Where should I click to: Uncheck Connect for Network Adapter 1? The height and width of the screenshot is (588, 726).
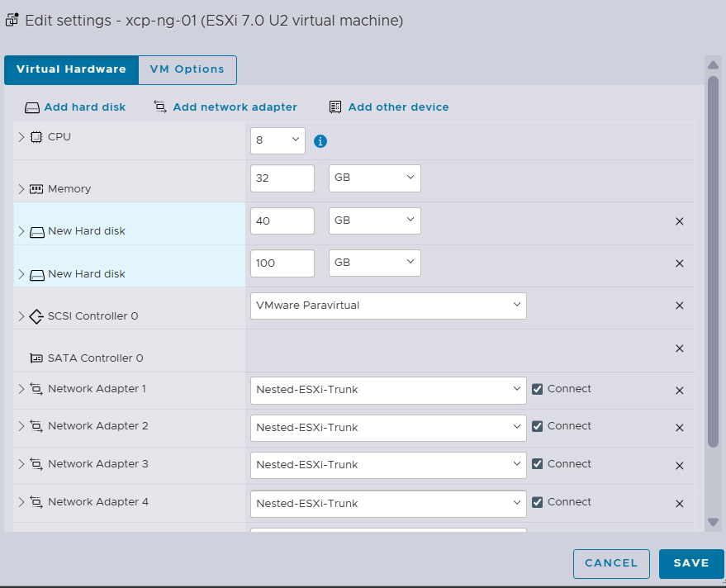click(x=538, y=389)
